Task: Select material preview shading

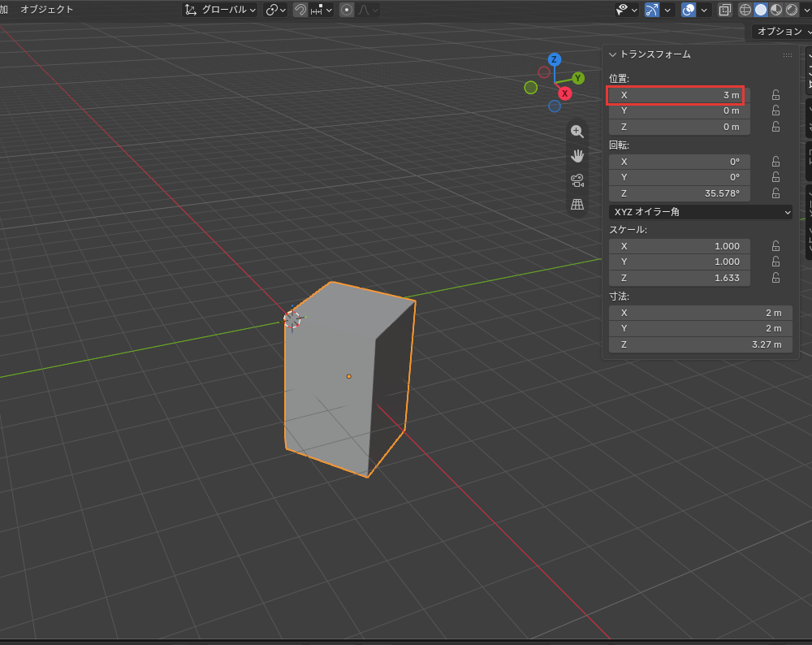Action: pos(776,10)
